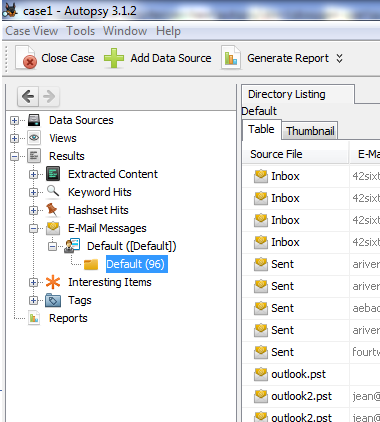Screen dimensions: 380x422
Task: Click the Interesting Items asterisk icon
Action: click(x=53, y=282)
